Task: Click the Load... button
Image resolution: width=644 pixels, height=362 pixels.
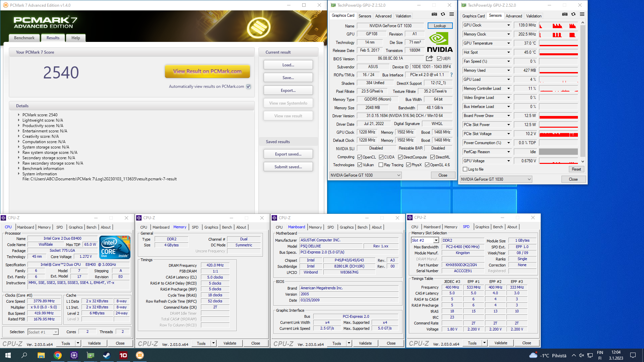Action: (288, 65)
